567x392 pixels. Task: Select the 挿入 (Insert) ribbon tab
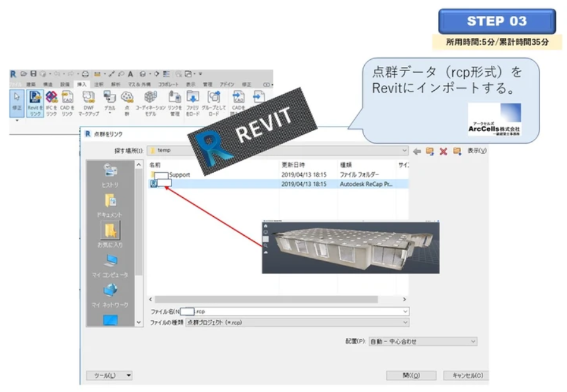(x=82, y=84)
